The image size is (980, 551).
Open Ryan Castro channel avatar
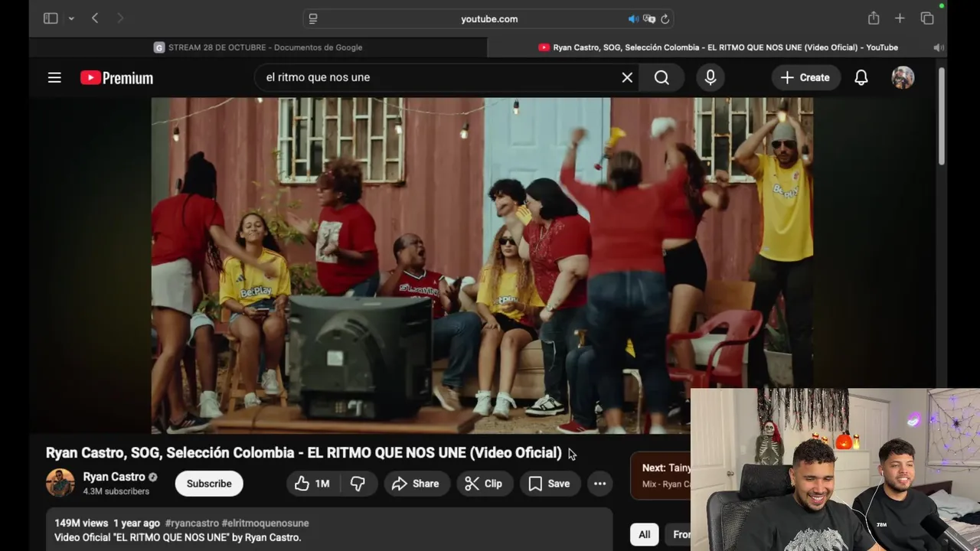coord(60,483)
